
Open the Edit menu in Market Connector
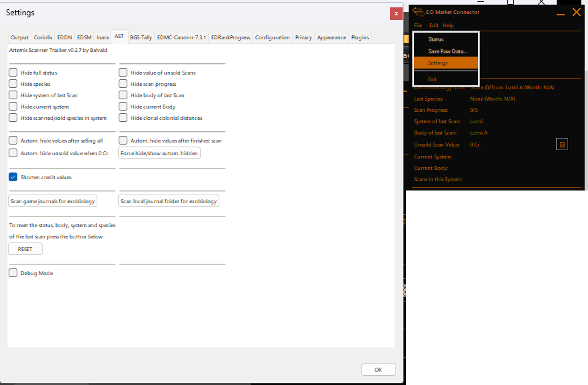click(434, 25)
